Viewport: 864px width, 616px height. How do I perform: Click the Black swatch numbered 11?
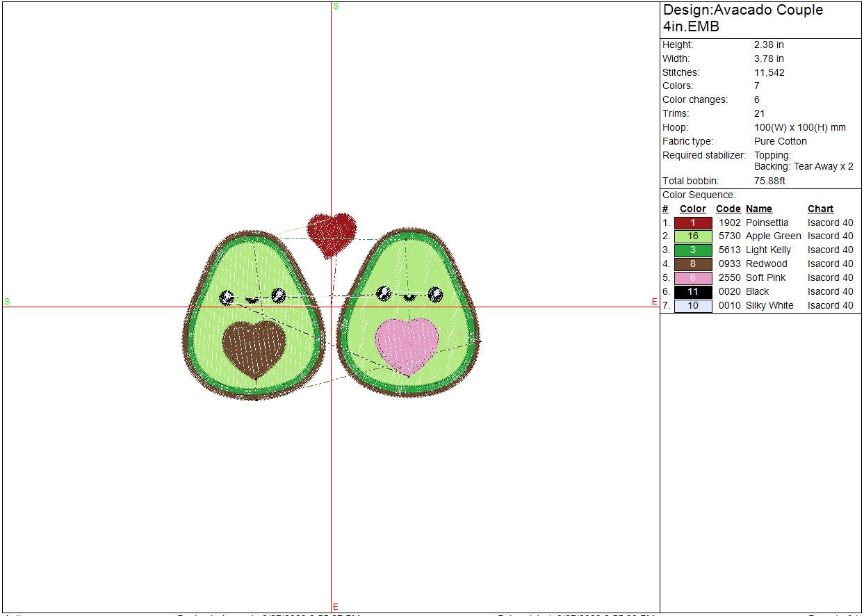(x=693, y=292)
